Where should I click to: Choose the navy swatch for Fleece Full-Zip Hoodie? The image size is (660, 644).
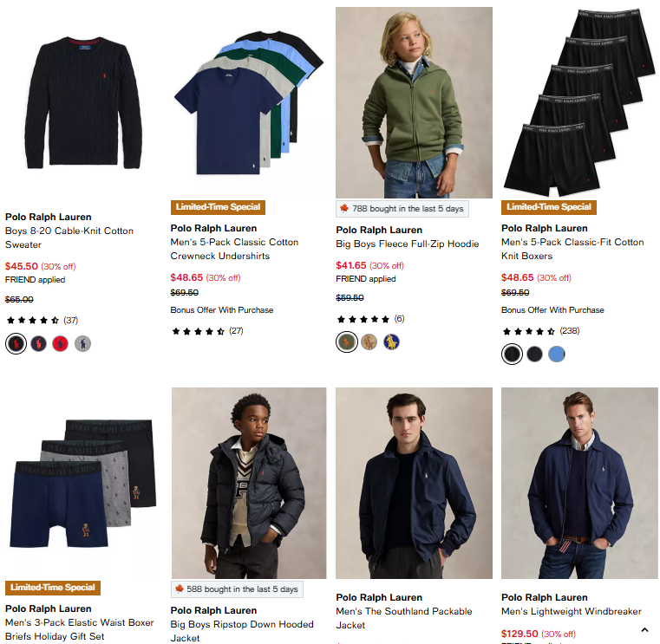391,342
